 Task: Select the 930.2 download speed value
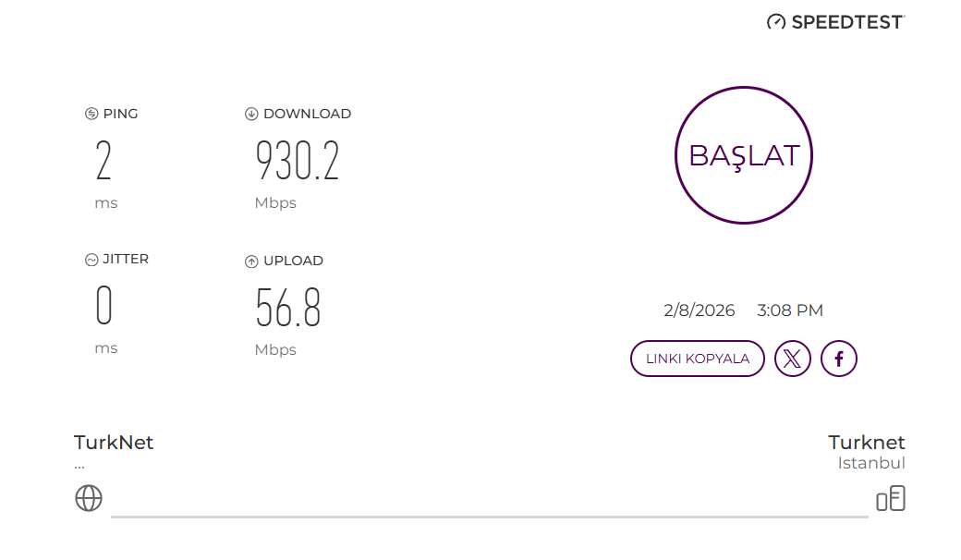(x=298, y=160)
